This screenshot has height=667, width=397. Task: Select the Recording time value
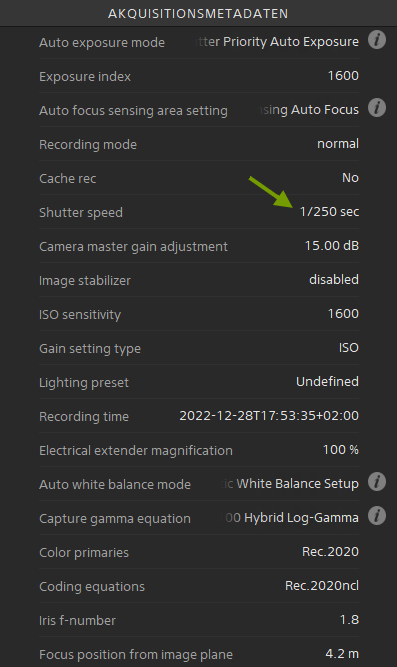269,416
